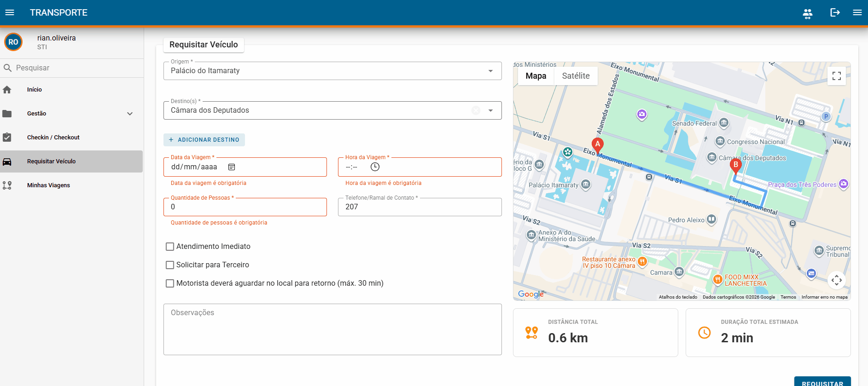Screen dimensions: 868x386
Task: Switch map to Satélite view
Action: 576,76
